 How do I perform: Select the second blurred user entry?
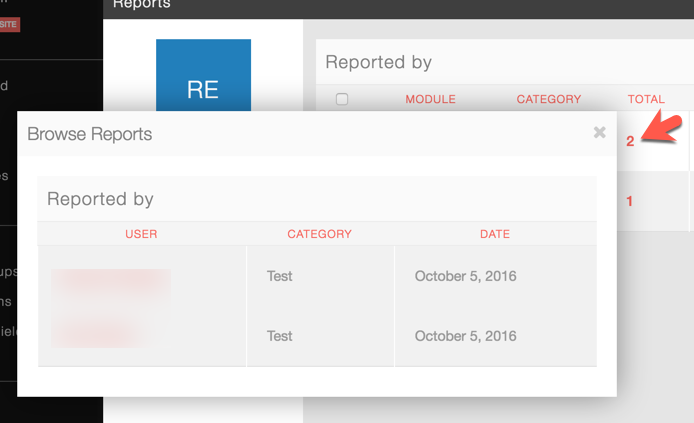tap(95, 331)
